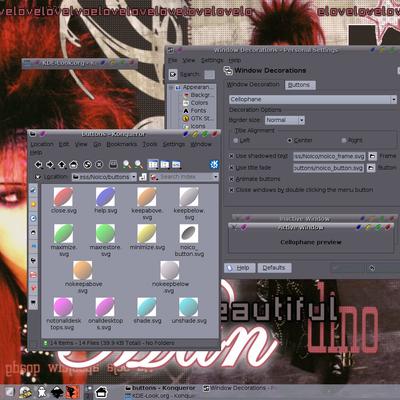Click the Search Index input field
Viewport: 400px width, 400px height.
click(185, 177)
